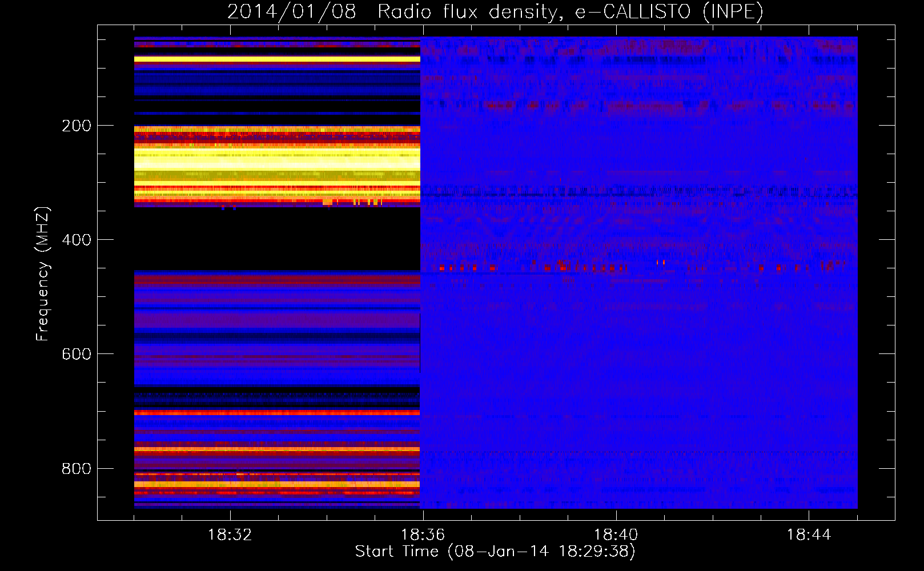
Task: Click the 18:32 time tick label
Action: [230, 535]
